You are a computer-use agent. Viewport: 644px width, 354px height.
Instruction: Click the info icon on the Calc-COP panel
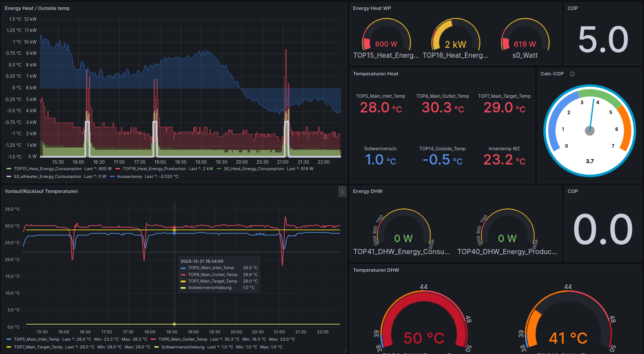click(572, 74)
